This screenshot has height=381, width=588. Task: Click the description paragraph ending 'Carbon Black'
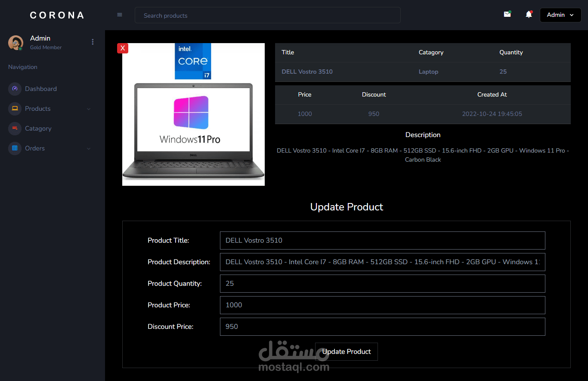423,155
